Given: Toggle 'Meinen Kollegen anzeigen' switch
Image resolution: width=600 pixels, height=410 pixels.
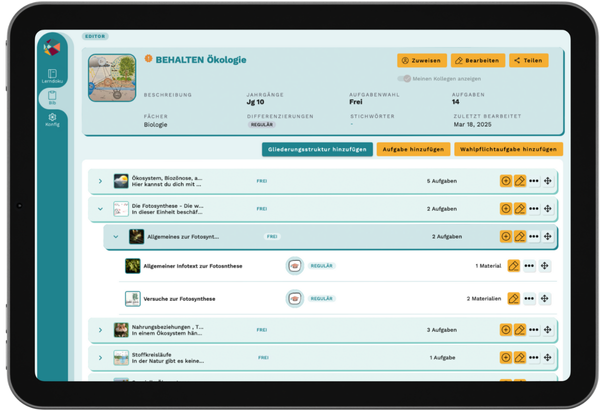Looking at the screenshot, I should click(x=404, y=78).
